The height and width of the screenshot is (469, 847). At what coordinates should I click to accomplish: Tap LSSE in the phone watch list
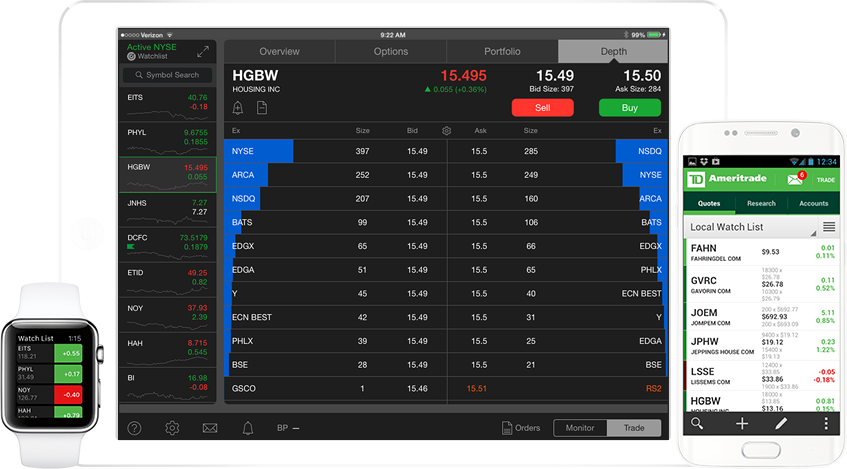click(761, 376)
